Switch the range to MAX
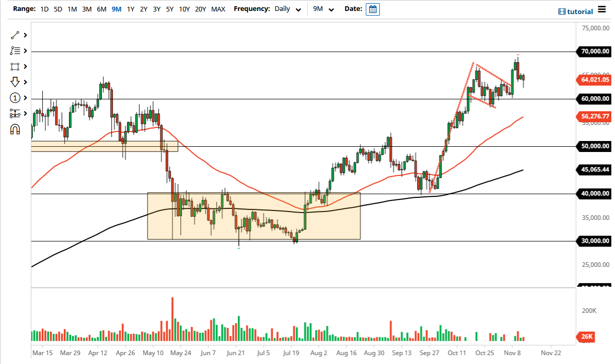 point(218,9)
